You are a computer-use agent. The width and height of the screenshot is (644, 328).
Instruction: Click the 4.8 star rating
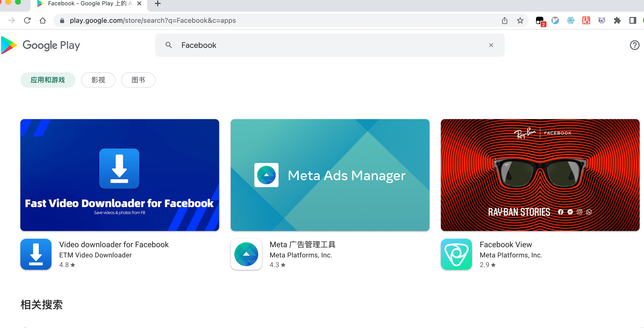tap(67, 265)
